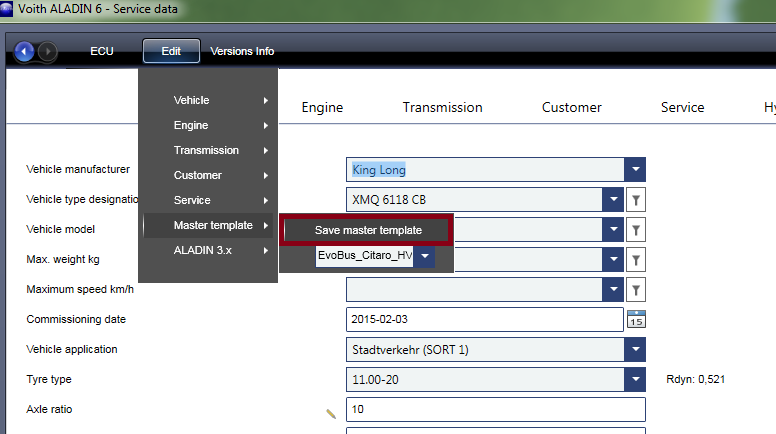Image resolution: width=776 pixels, height=434 pixels.
Task: Open the Versions Info menu
Action: coord(242,51)
